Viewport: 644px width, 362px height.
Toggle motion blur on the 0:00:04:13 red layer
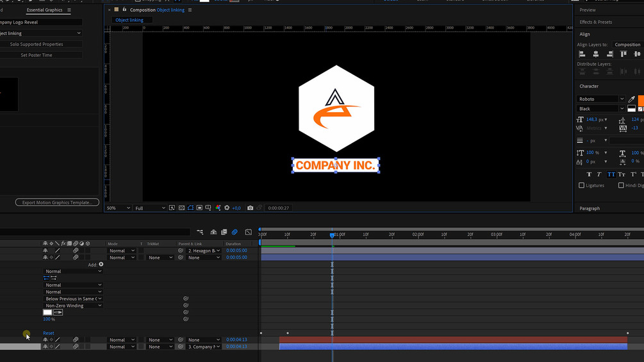(x=76, y=340)
